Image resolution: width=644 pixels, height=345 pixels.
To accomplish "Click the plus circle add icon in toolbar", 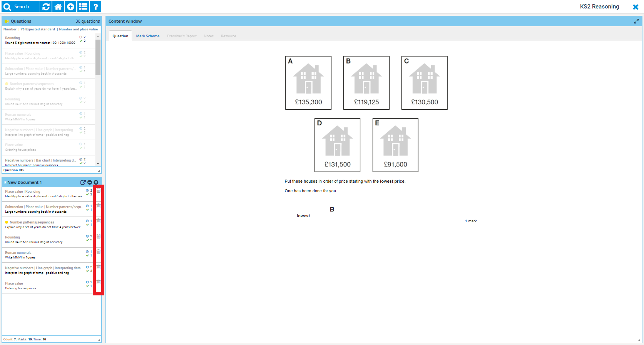I will click(x=70, y=7).
